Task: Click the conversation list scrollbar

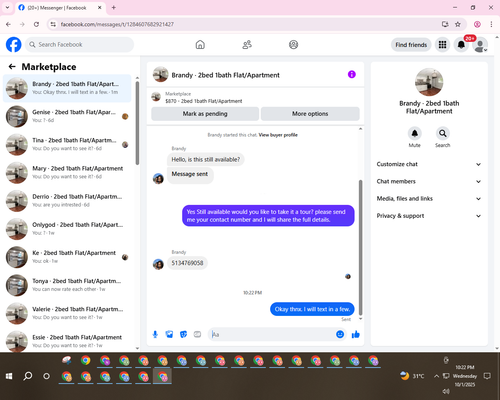Action: click(x=137, y=123)
